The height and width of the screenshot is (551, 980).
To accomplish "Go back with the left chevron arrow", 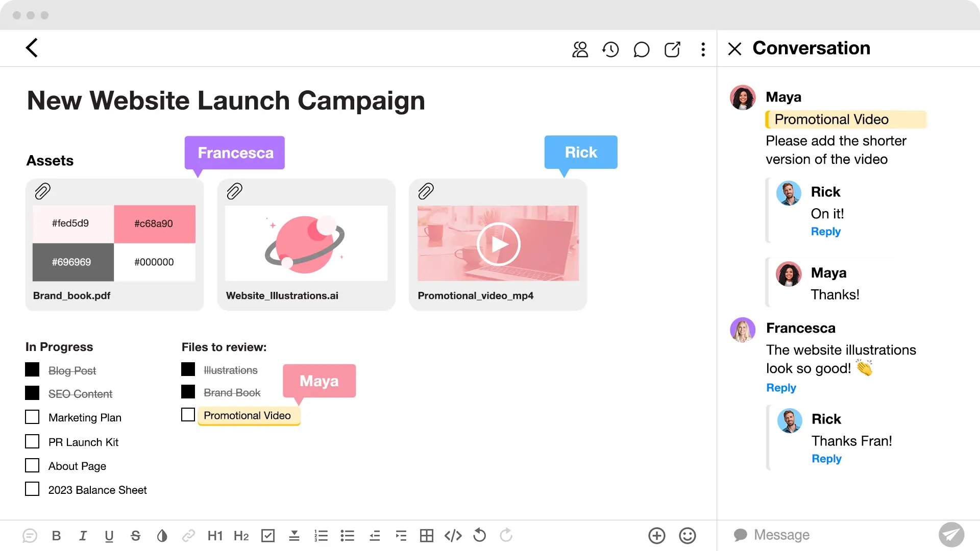I will (32, 48).
